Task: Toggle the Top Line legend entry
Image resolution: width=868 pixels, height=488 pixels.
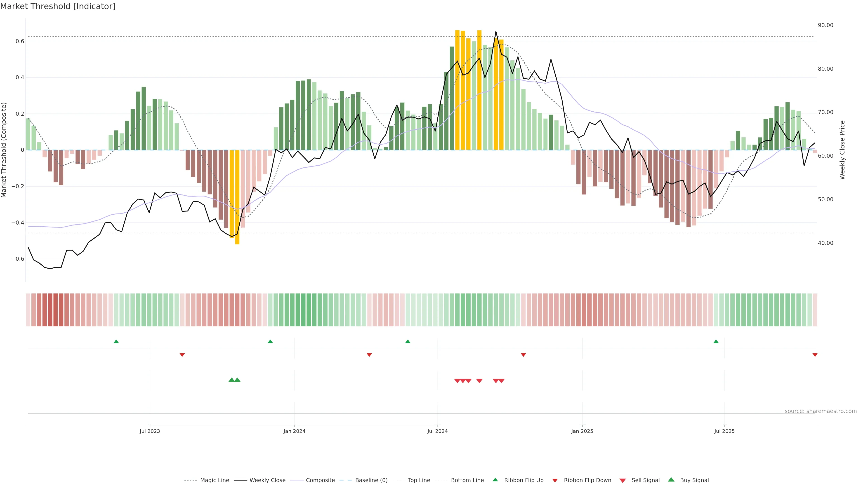Action: 419,480
